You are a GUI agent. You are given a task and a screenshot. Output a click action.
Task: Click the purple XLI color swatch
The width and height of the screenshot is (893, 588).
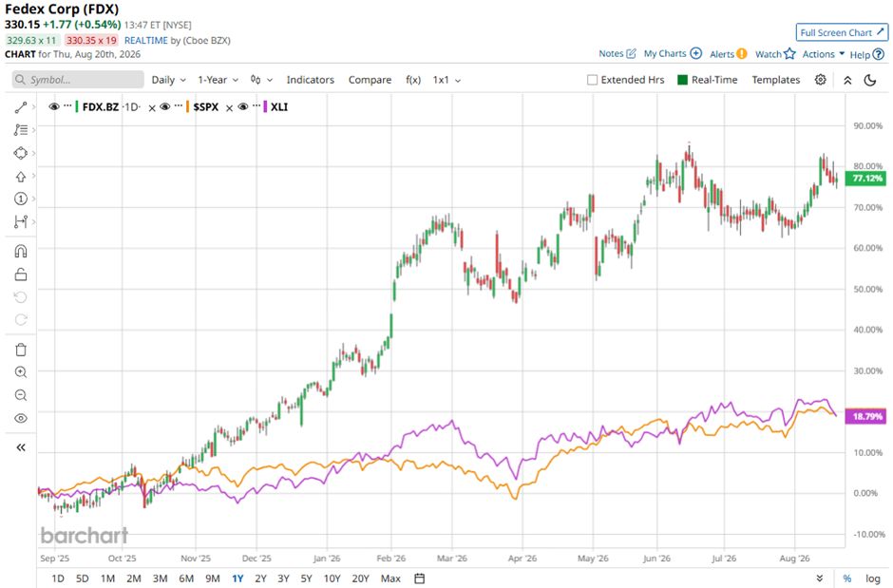(x=265, y=106)
